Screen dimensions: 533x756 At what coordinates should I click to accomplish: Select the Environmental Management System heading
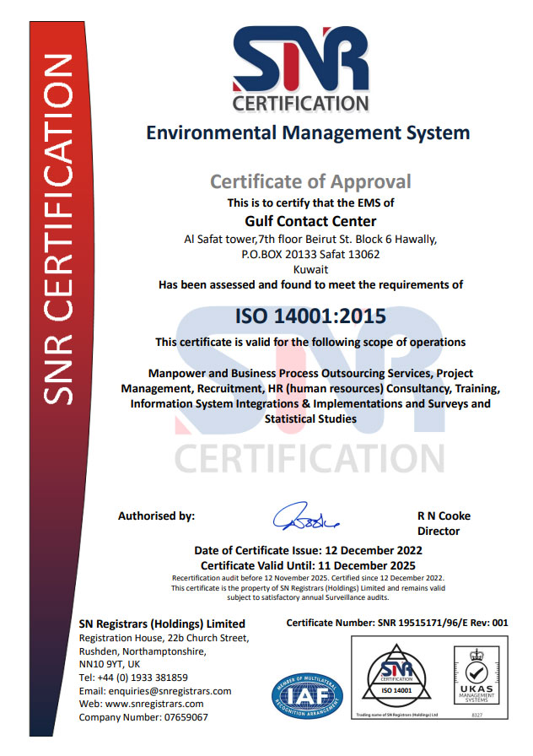pyautogui.click(x=308, y=132)
